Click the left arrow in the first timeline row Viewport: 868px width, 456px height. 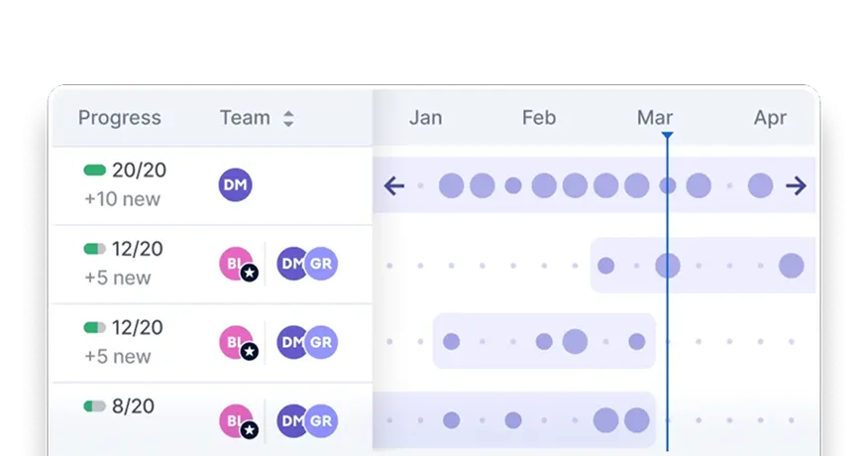[394, 185]
